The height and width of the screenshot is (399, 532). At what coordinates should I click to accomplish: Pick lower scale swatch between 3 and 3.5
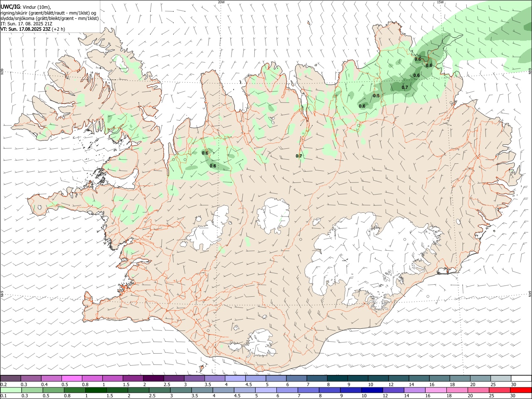[x=180, y=390]
